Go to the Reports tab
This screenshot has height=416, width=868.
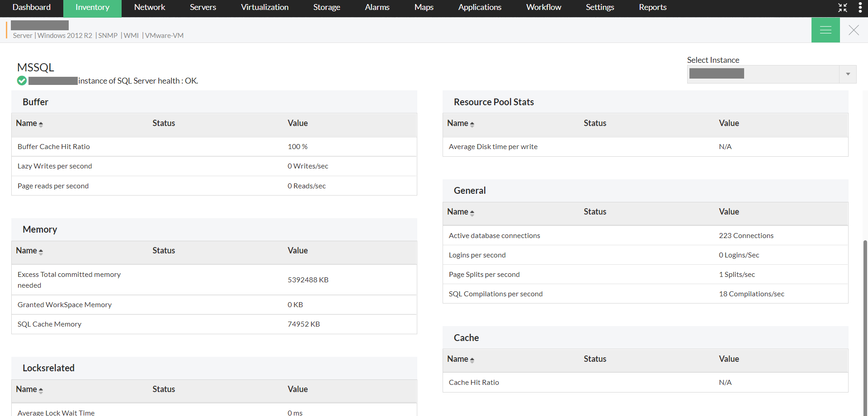pos(652,7)
